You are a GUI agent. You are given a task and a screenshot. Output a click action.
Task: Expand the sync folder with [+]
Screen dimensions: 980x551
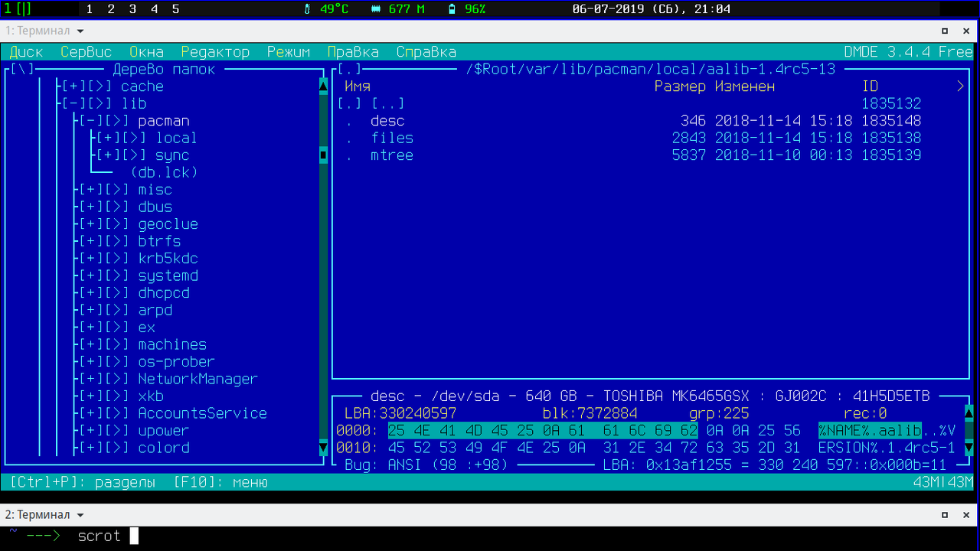(108, 155)
